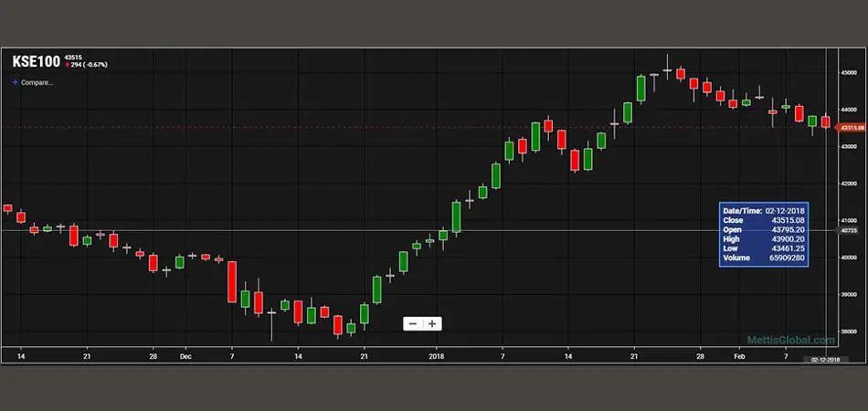Click the Date/Time 02-12-2018 row
Viewport: 868px width, 411px height.
point(763,211)
